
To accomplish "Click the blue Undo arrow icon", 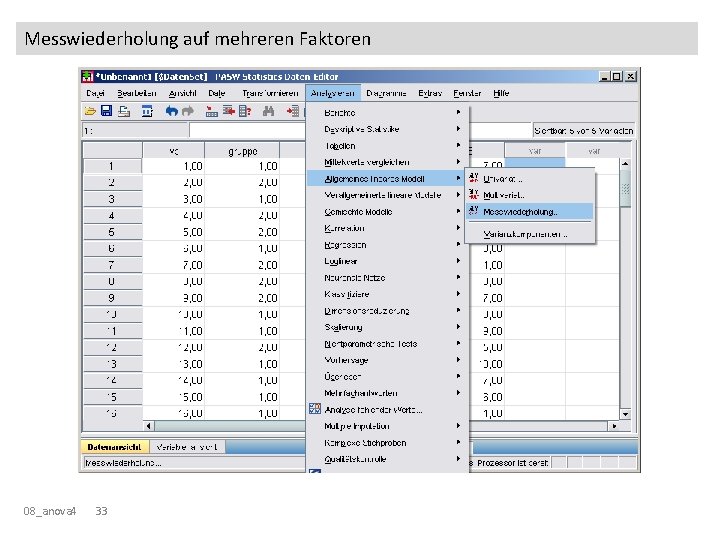I will (171, 111).
